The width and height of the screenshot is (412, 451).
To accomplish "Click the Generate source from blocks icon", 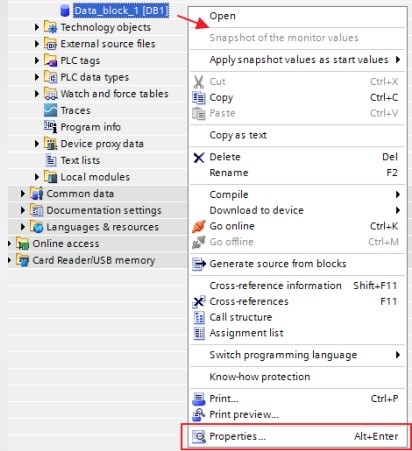I will 199,264.
